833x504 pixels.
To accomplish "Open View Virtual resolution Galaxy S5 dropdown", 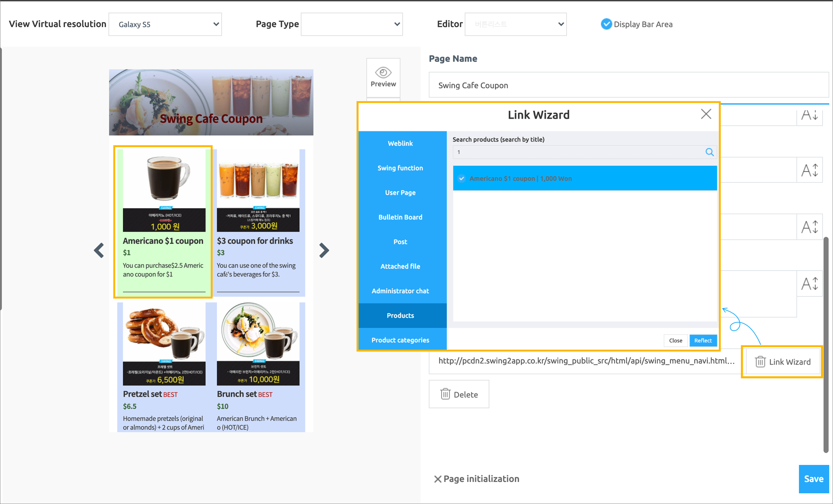I will pos(165,24).
